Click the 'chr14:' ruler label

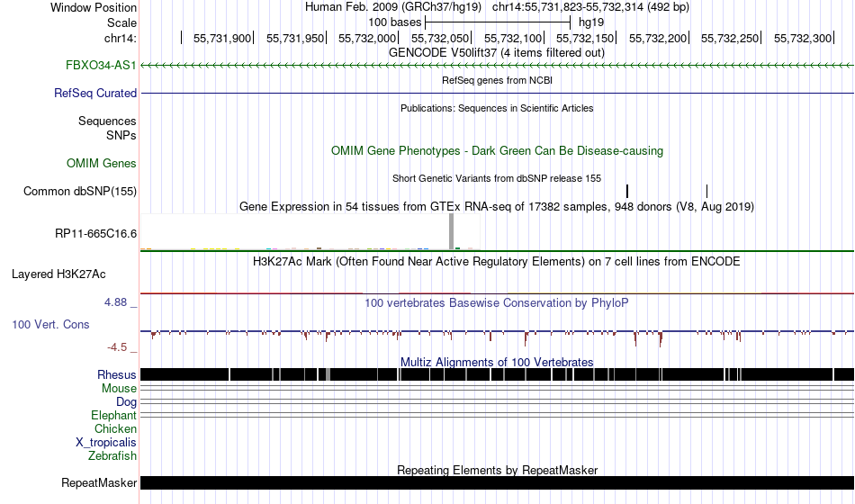pos(121,38)
